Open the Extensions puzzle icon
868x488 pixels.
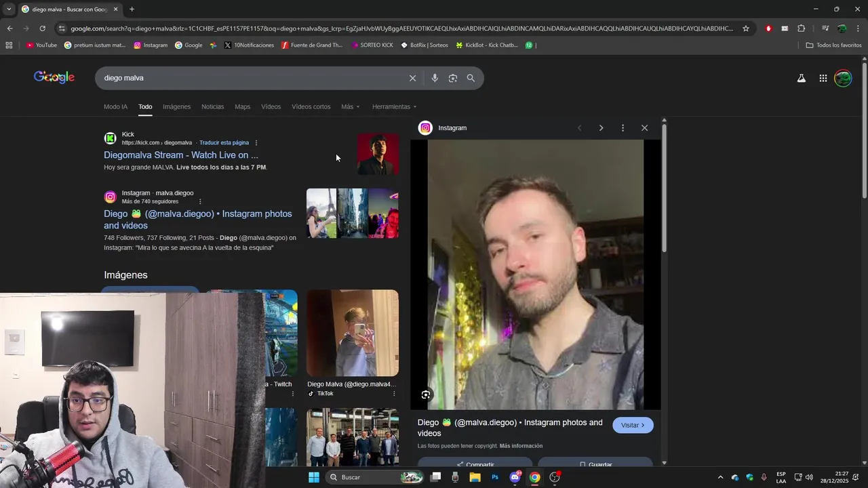point(802,28)
